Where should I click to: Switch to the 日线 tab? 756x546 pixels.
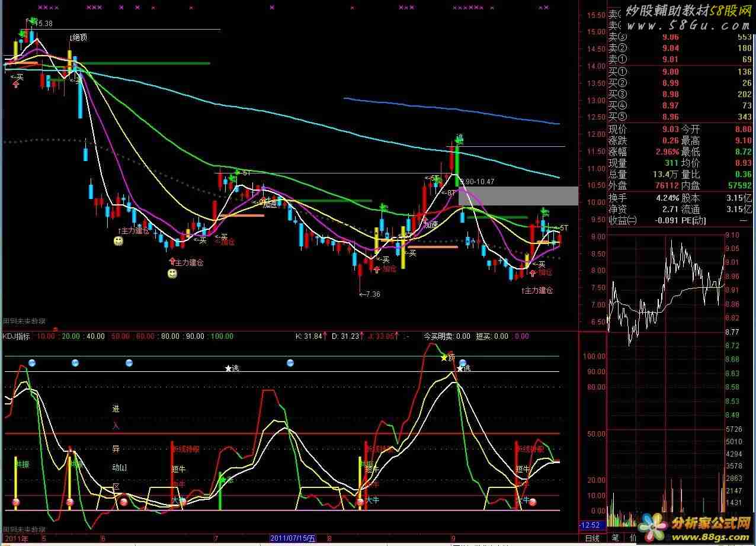[592, 538]
